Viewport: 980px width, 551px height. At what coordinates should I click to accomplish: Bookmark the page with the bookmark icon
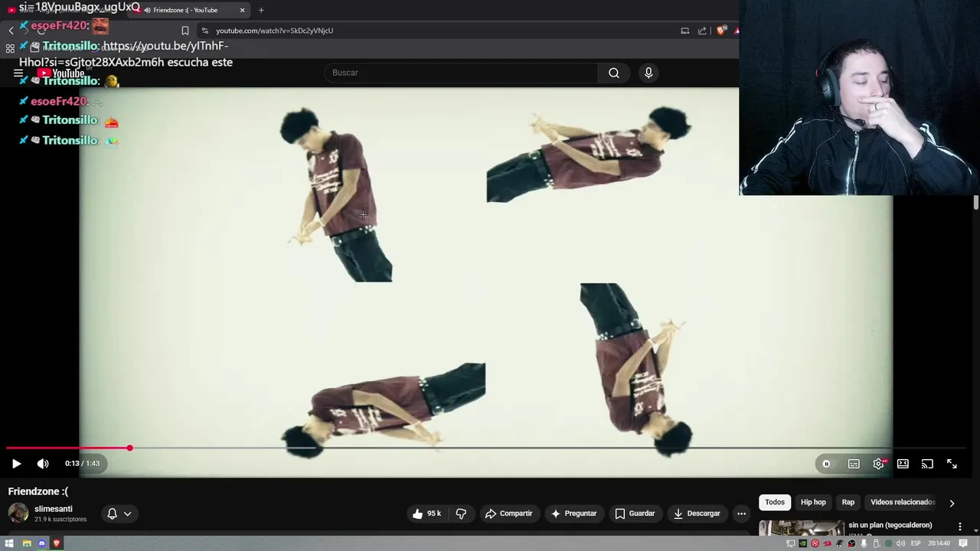coord(185,31)
